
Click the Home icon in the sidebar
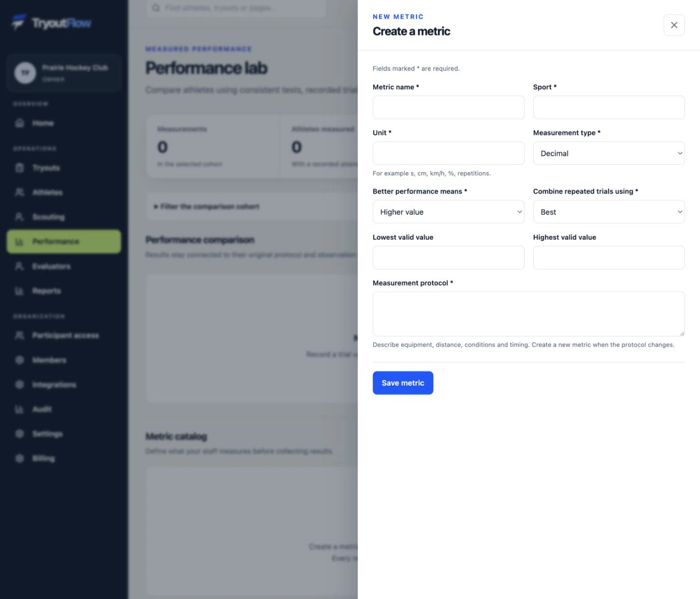pyautogui.click(x=20, y=123)
